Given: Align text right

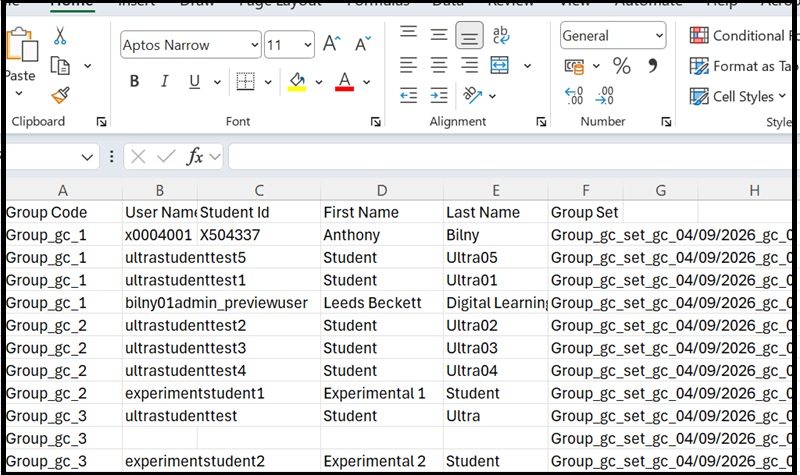Looking at the screenshot, I should (469, 65).
